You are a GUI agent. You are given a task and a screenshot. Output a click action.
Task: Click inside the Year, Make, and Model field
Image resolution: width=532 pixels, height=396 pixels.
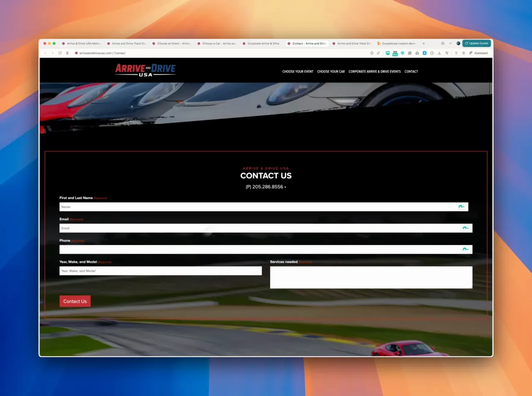click(160, 270)
